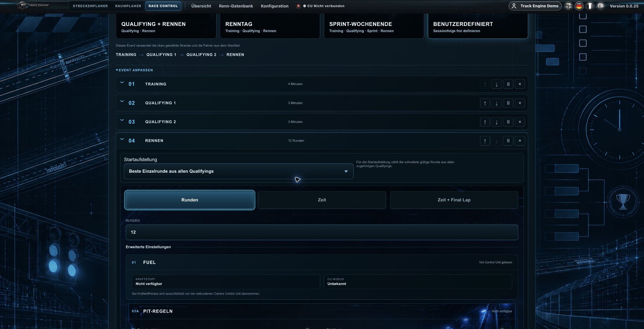The image size is (644, 329).
Task: Open the Renn-Datenbank page
Action: point(236,6)
